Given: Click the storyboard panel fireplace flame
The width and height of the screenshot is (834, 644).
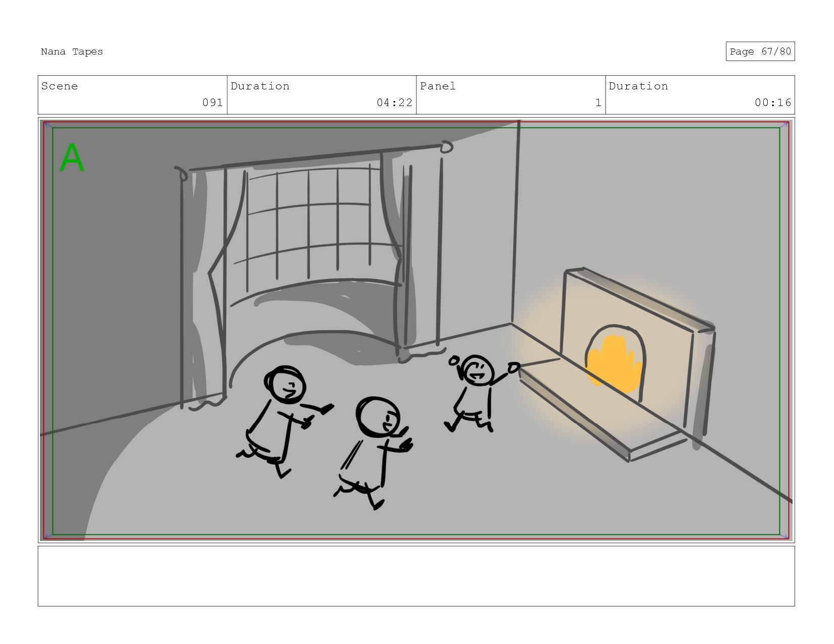Looking at the screenshot, I should (x=615, y=364).
